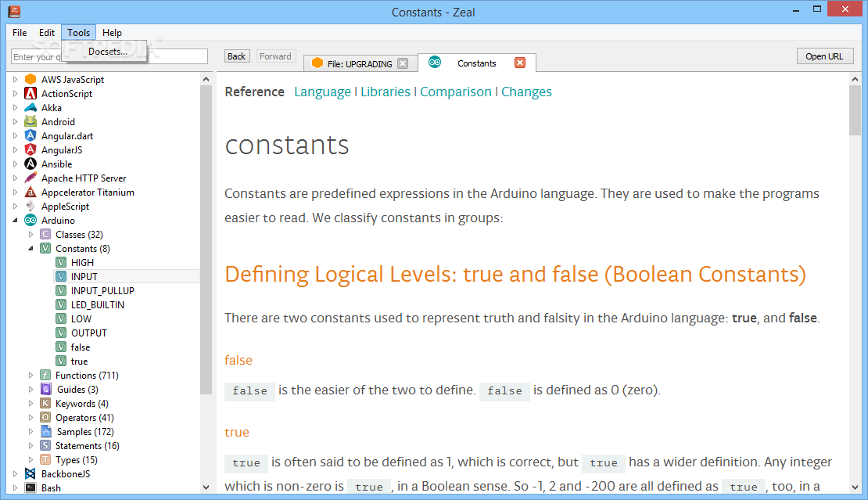Click the AWS JavaScript docset icon
Viewport: 868px width, 500px height.
point(30,79)
